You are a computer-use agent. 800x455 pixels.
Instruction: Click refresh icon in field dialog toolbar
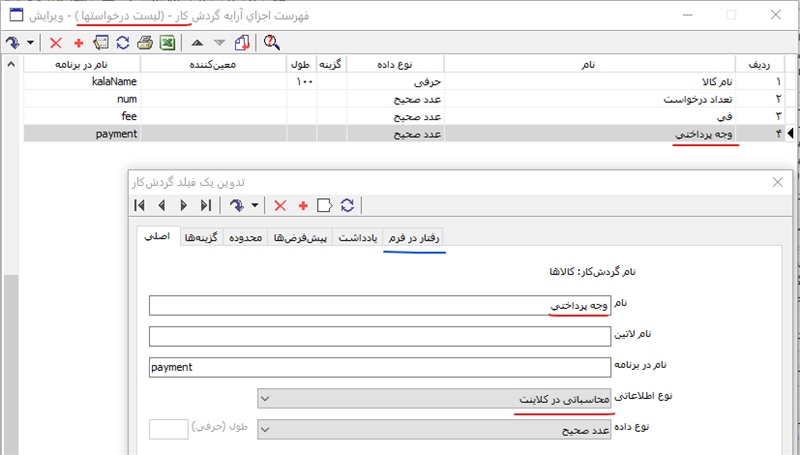click(x=347, y=205)
